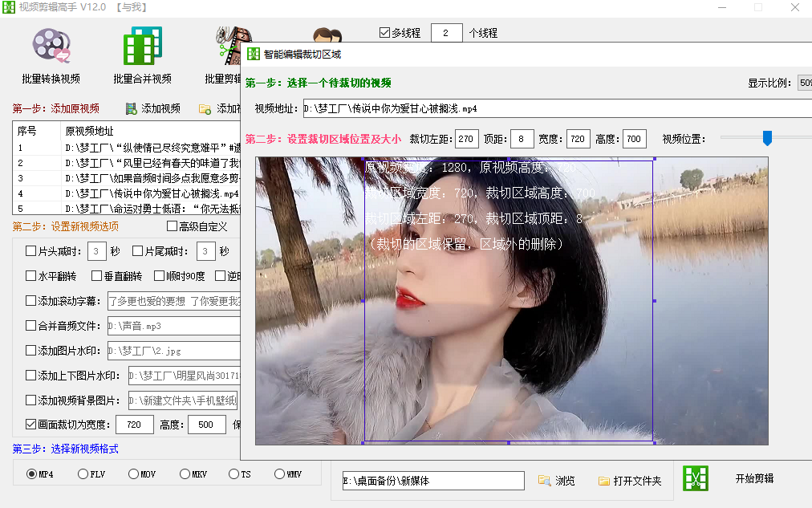The image size is (812, 508).
Task: Click the 片尾减时 seconds input field
Action: [x=206, y=251]
